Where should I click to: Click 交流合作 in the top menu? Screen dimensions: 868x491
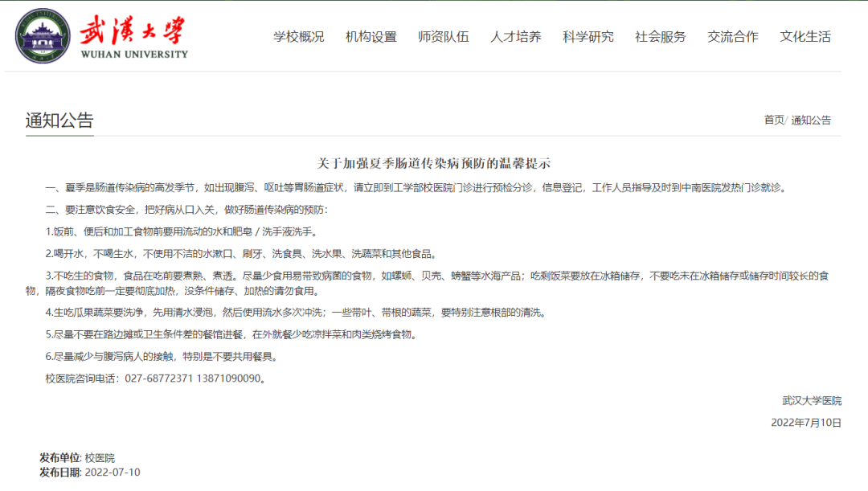point(732,36)
